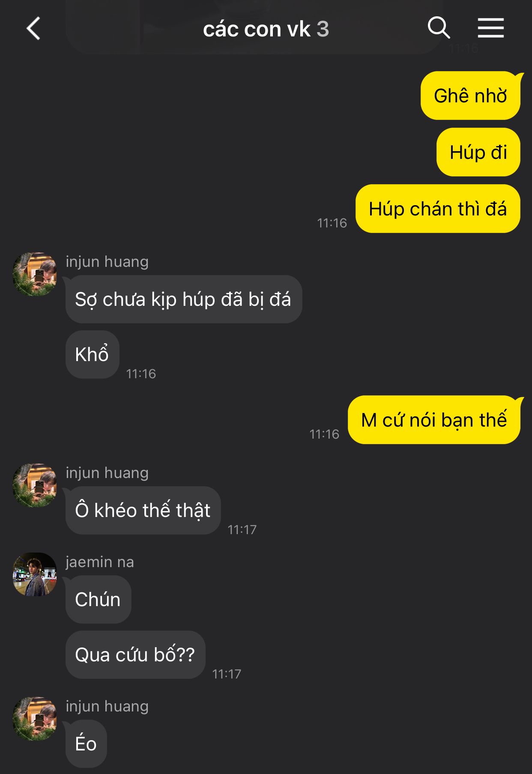The width and height of the screenshot is (532, 774).
Task: Tap the 'jaemin na' sender name
Action: 100,562
